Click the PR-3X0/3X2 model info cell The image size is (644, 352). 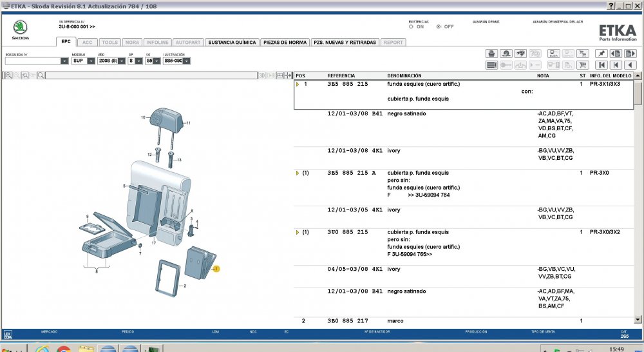tap(605, 232)
